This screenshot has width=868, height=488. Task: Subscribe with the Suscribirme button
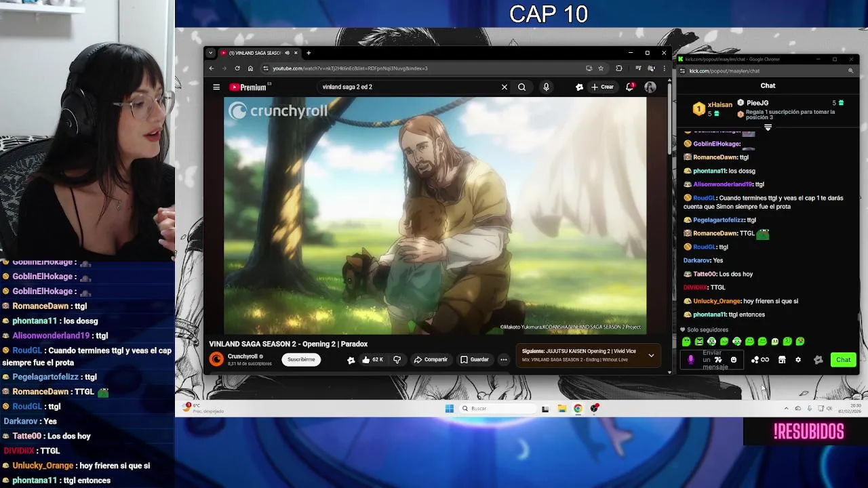(x=301, y=359)
